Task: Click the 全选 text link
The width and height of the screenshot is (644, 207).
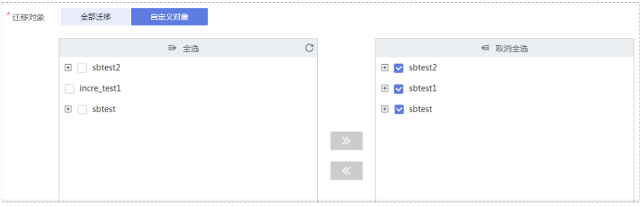Action: [191, 49]
